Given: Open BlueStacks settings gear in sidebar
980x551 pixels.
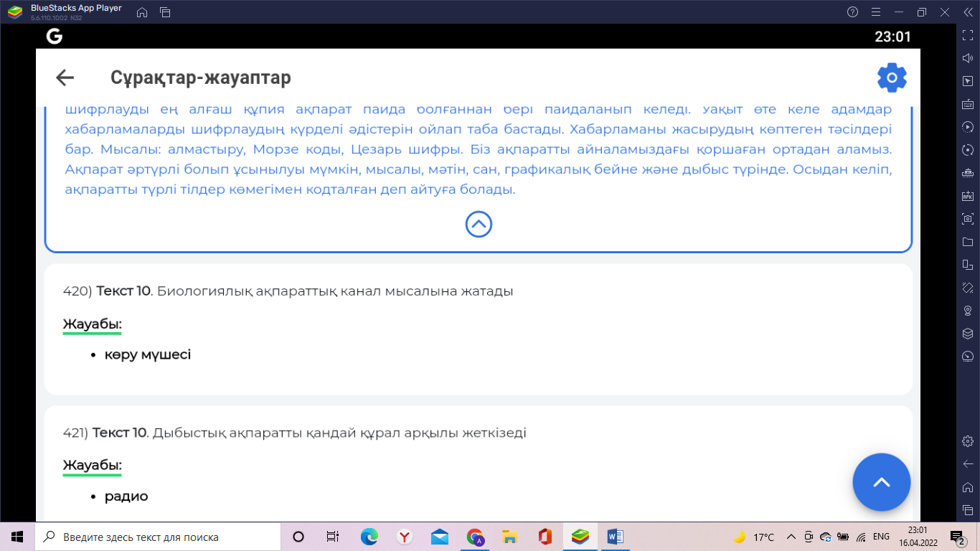Looking at the screenshot, I should [x=967, y=441].
